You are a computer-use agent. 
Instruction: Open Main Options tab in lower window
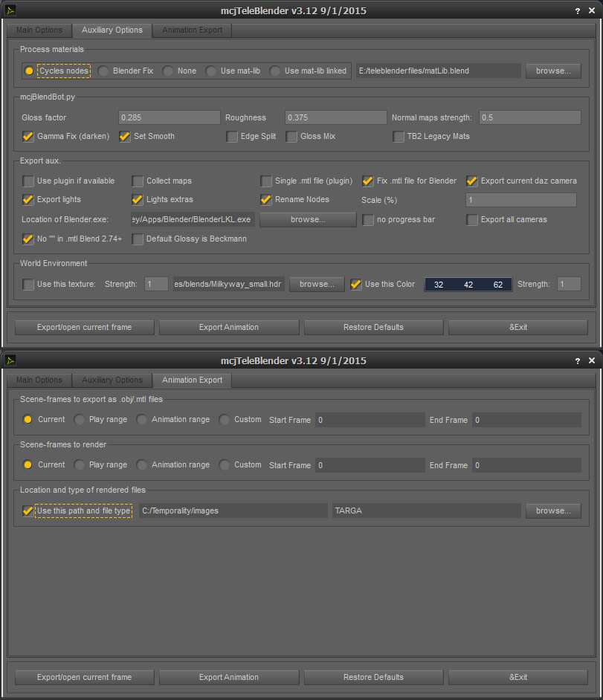coord(39,380)
